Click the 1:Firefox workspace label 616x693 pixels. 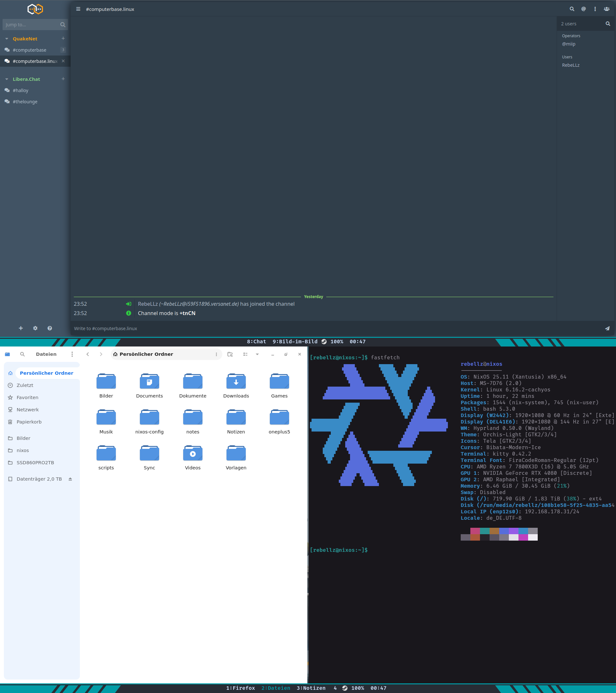(x=240, y=688)
